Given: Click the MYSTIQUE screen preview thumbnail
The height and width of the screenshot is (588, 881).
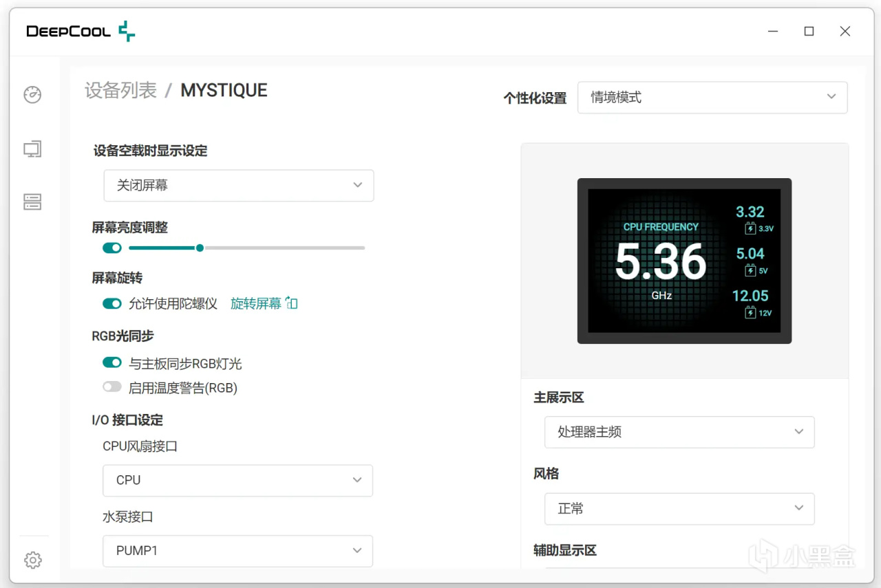Looking at the screenshot, I should click(684, 261).
